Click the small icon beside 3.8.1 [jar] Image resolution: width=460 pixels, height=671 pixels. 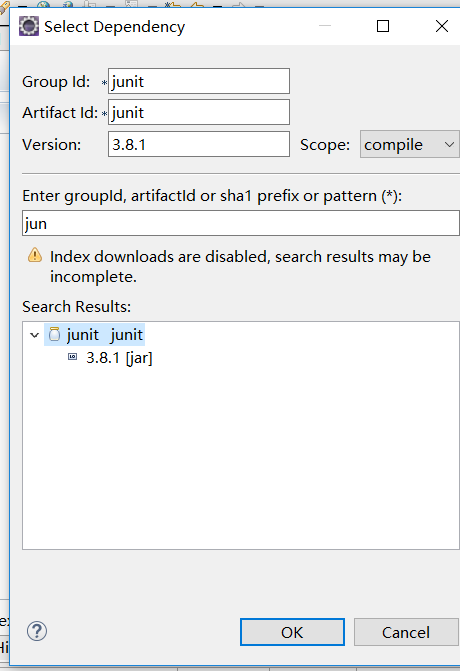(x=73, y=356)
